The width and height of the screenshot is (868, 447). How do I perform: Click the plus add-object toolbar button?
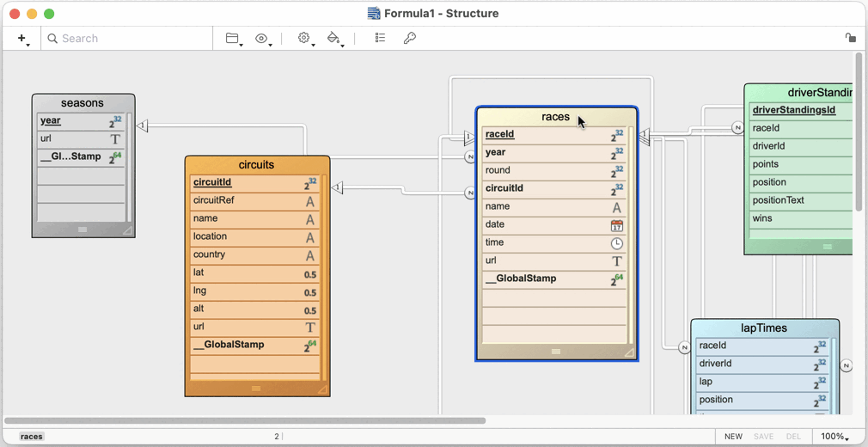point(22,38)
